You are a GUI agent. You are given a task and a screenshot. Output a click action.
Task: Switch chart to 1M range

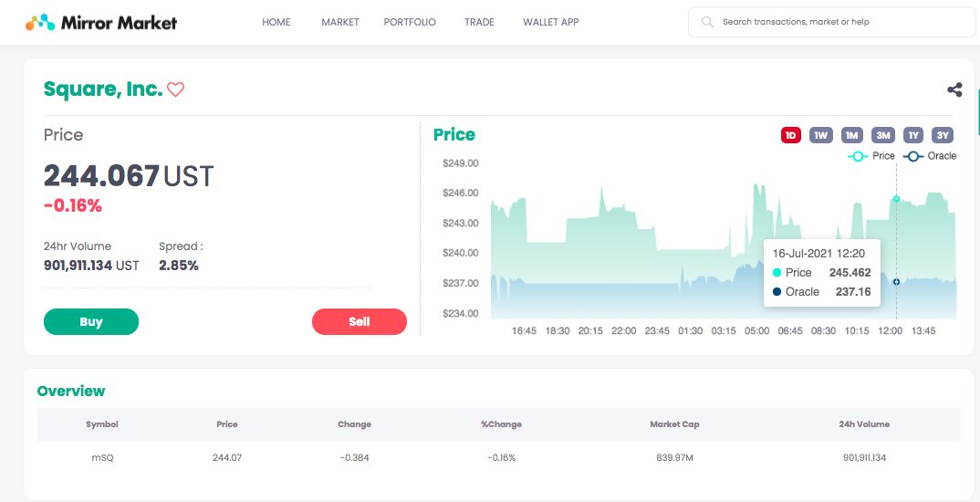coord(852,135)
